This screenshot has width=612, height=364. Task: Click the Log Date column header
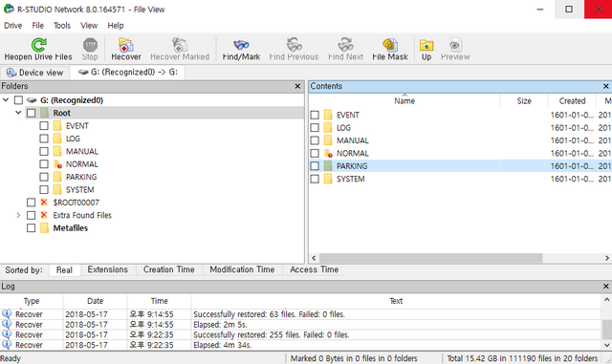[x=96, y=301]
